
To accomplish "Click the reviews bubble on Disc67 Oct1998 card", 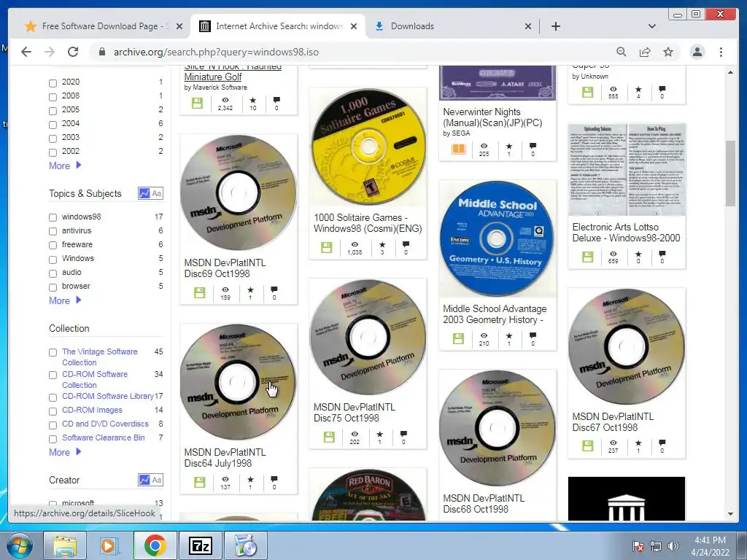I will (662, 443).
